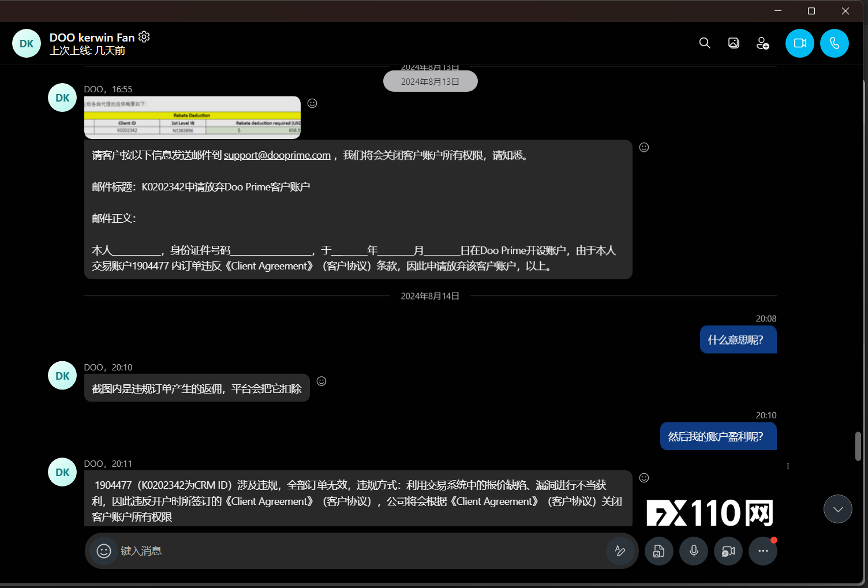Open the chat media gallery icon
868x588 pixels.
tap(734, 43)
